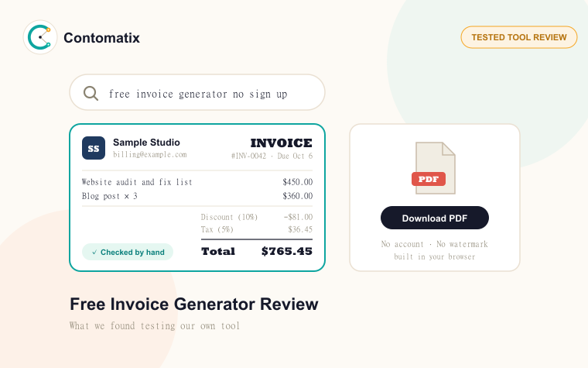This screenshot has height=368, width=588.
Task: Click the Contomatix logo icon
Action: (40, 37)
